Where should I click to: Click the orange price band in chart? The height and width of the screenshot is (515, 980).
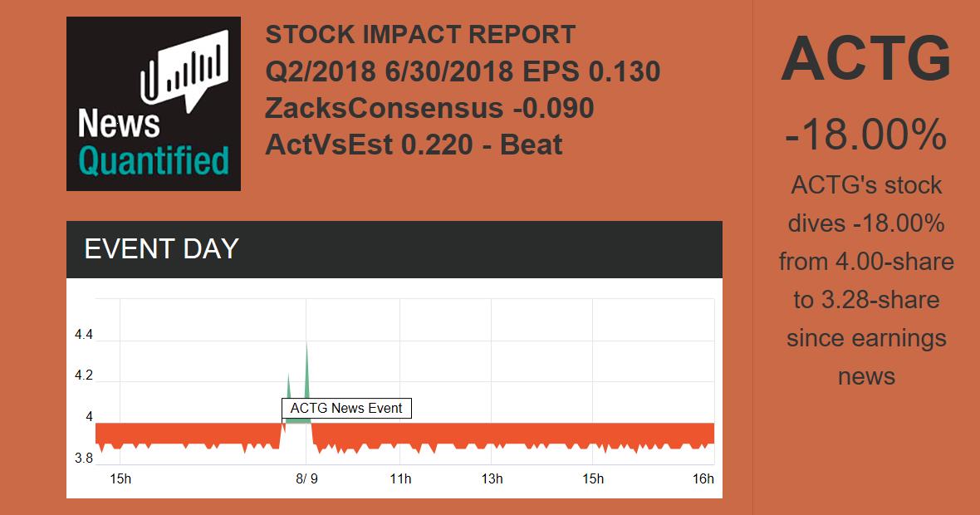515,434
